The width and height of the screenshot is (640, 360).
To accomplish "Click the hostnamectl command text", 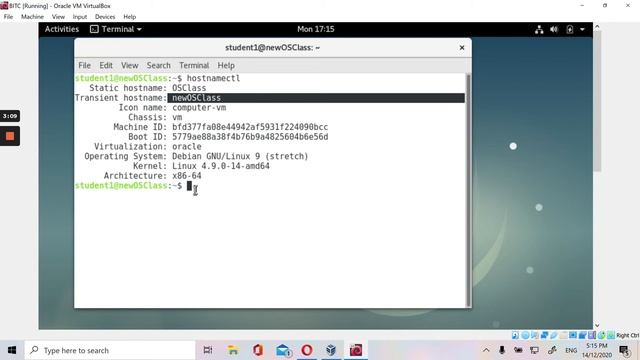I will pyautogui.click(x=213, y=78).
